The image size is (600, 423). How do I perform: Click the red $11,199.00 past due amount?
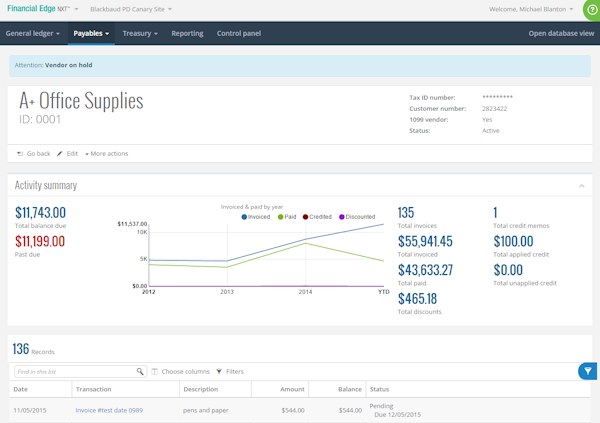click(40, 241)
